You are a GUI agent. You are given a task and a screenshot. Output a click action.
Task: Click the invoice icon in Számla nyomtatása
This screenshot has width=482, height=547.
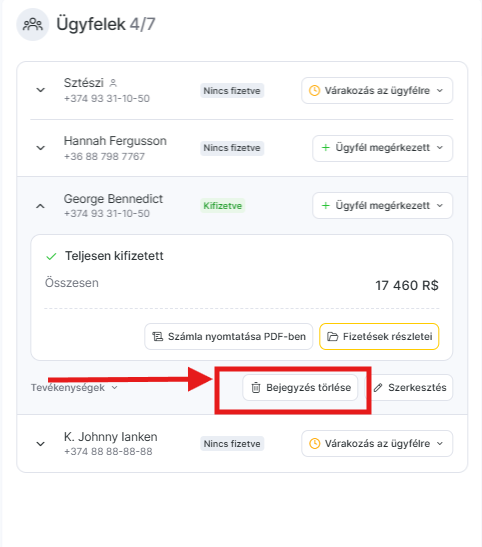(x=158, y=337)
